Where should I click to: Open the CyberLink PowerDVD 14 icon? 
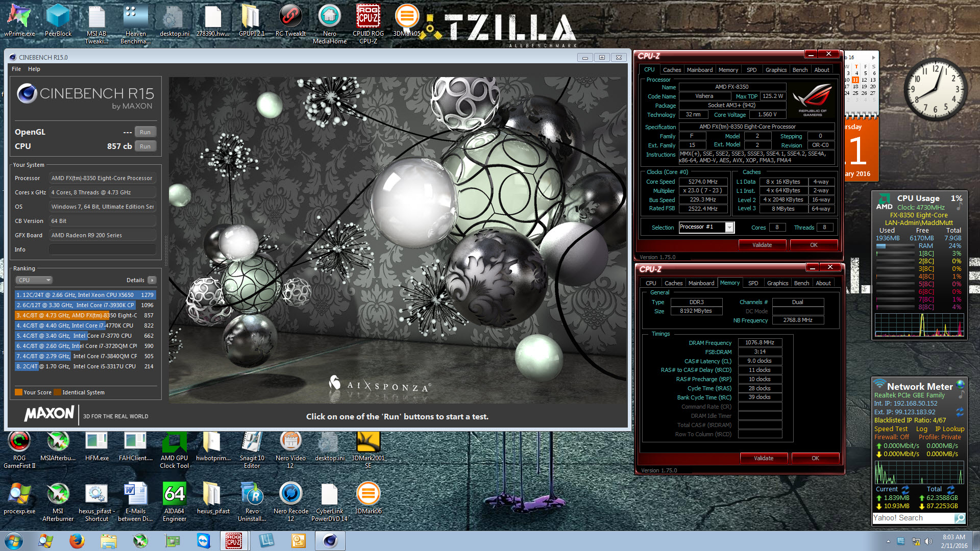click(x=329, y=502)
